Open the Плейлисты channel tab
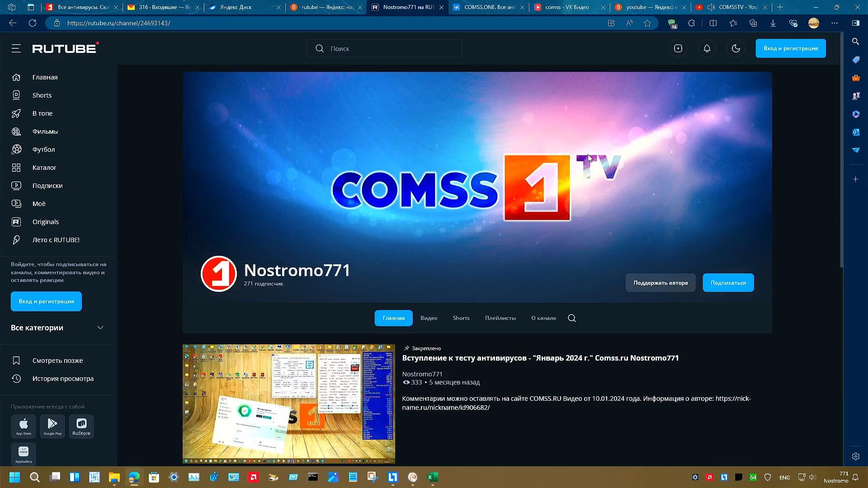Screen dimensions: 868x488 pos(500,318)
